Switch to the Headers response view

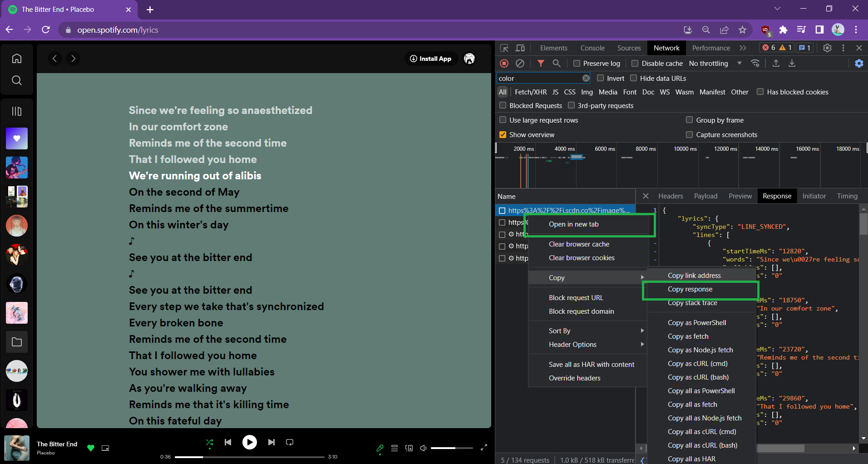coord(671,196)
